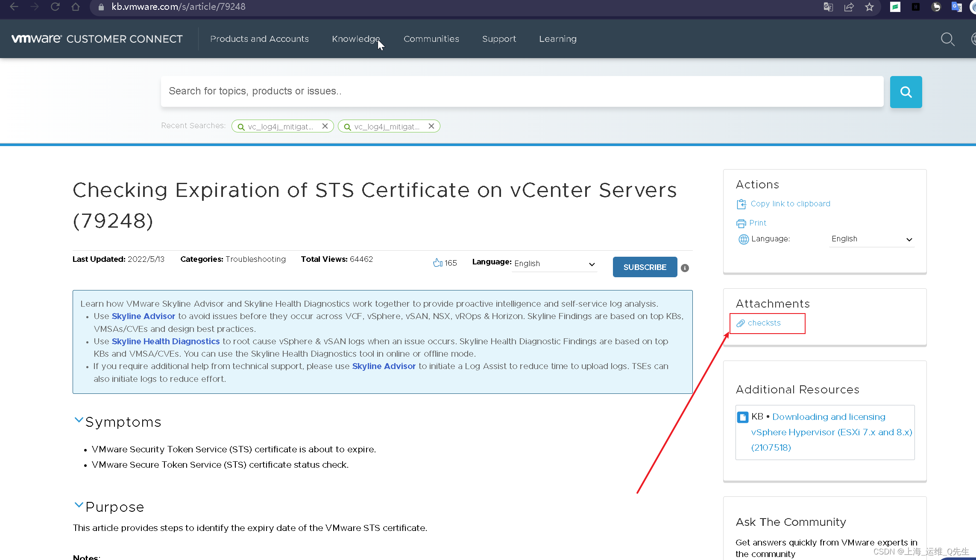Click the thumbs-up like icon

[x=437, y=263]
